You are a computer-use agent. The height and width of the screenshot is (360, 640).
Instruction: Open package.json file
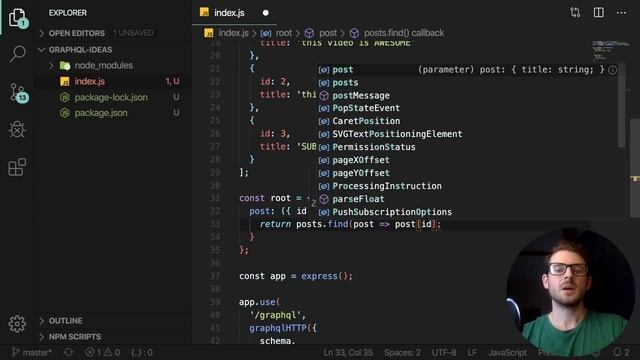tap(101, 113)
